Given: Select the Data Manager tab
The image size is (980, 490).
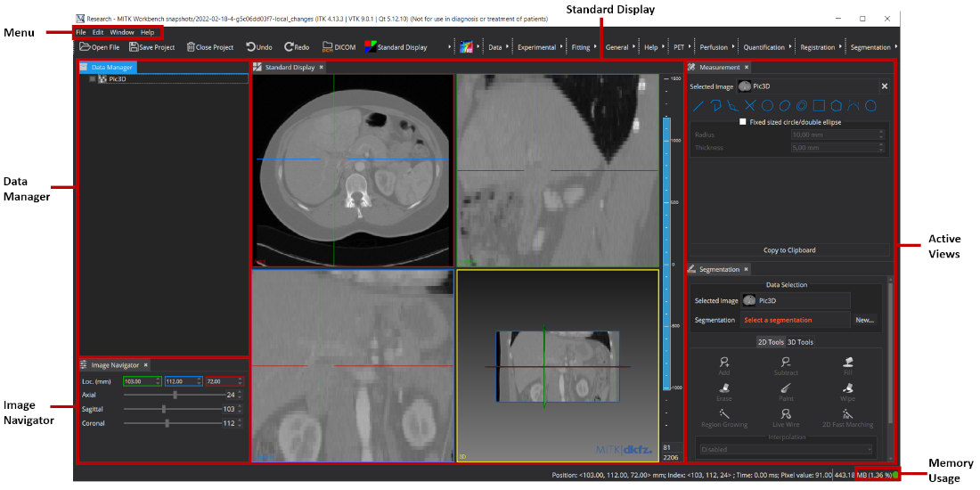Looking at the screenshot, I should point(108,67).
